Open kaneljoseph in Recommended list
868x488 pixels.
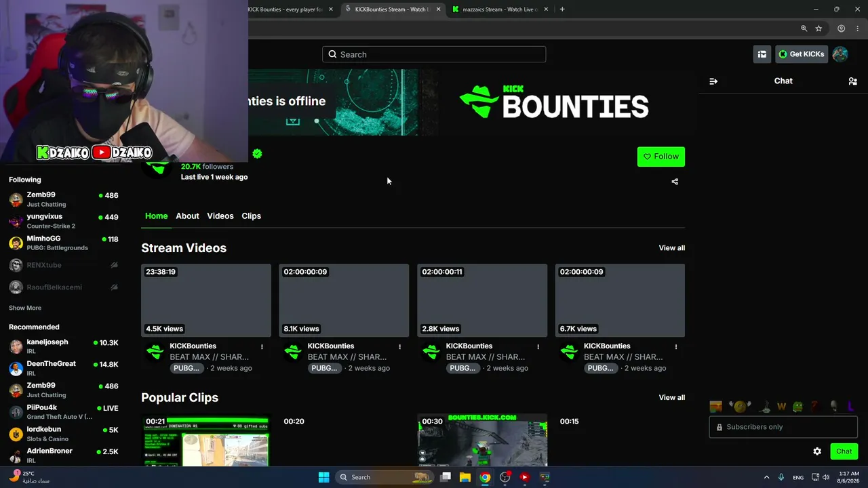(x=63, y=346)
